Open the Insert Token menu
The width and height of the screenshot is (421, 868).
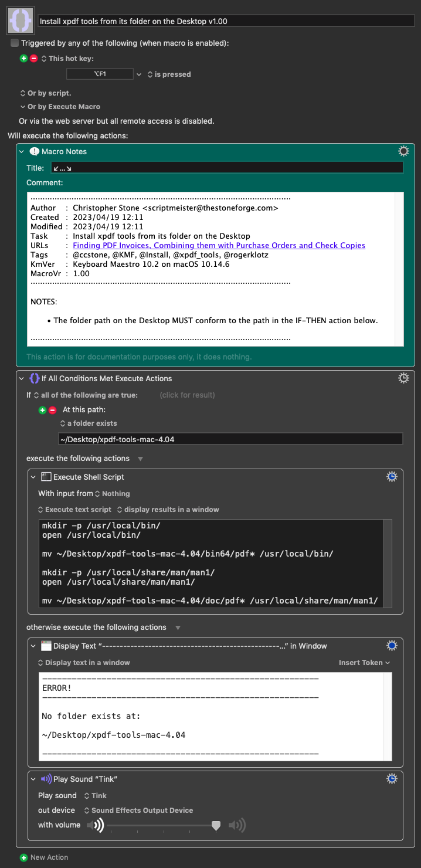click(365, 663)
